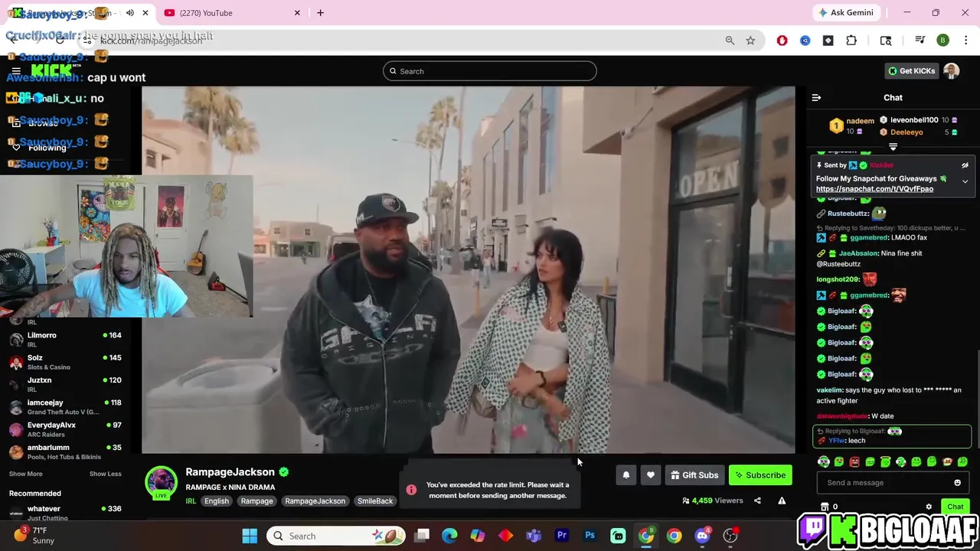Open the Windows Start menu
The image size is (980, 551).
click(x=250, y=536)
